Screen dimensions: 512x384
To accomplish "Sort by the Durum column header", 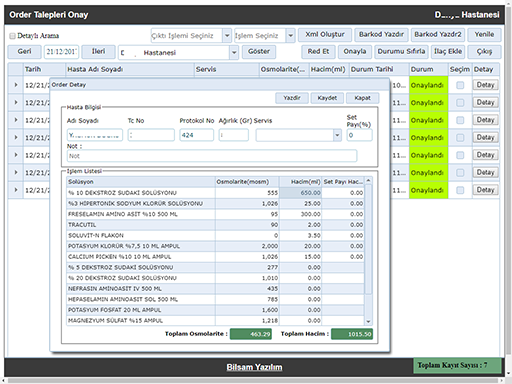I will click(428, 69).
